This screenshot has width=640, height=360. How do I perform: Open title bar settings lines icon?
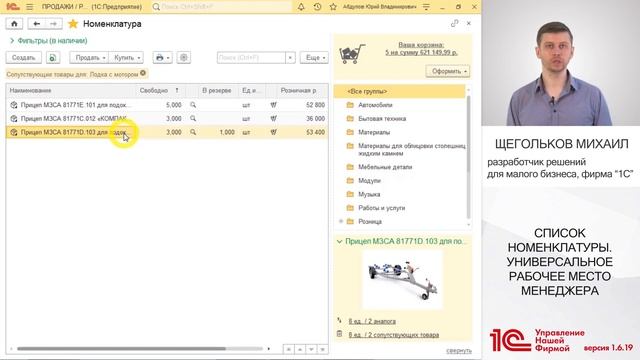426,7
